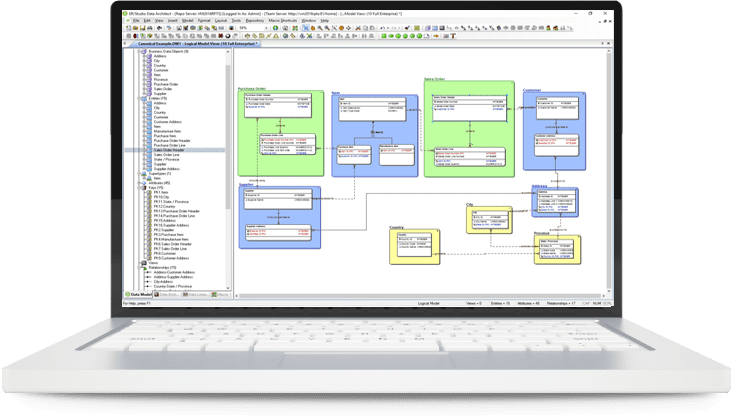Click the Print icon in toolbar
731x419 pixels.
pos(150,28)
